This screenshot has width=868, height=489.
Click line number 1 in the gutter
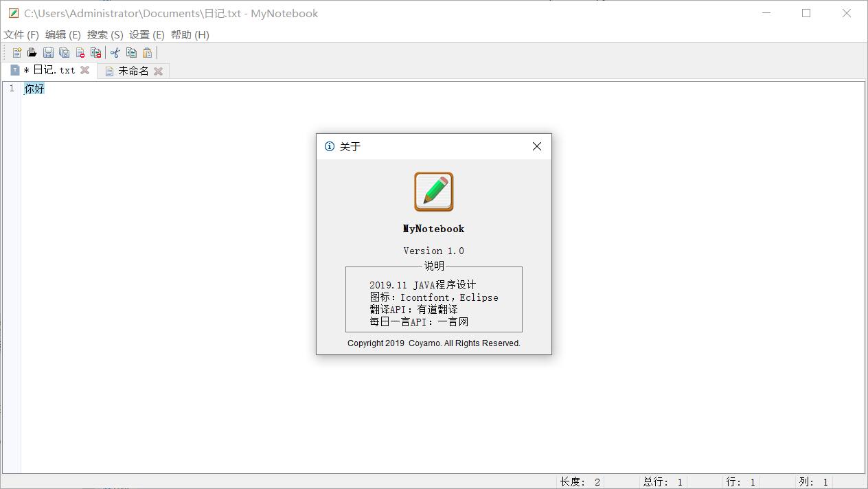(12, 89)
